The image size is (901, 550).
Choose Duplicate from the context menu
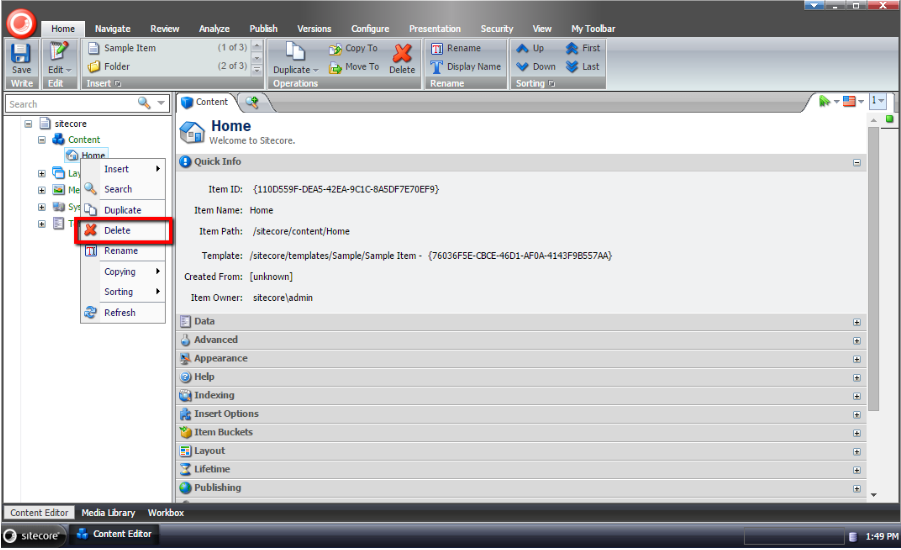[123, 210]
